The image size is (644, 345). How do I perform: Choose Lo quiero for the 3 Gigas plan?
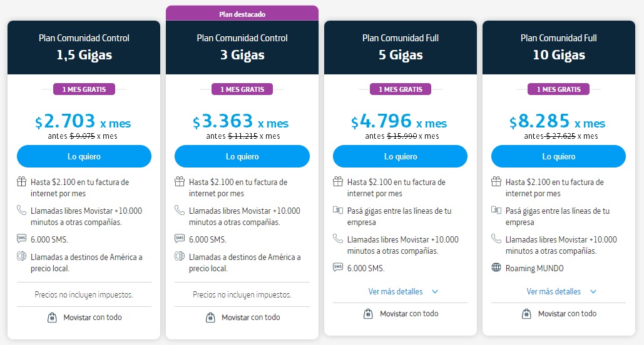pos(242,156)
